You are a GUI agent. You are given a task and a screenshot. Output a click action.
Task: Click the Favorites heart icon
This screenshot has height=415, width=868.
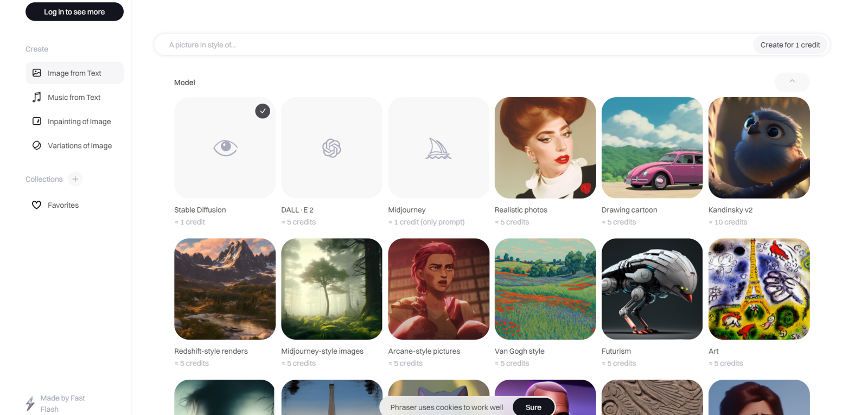[x=36, y=205]
